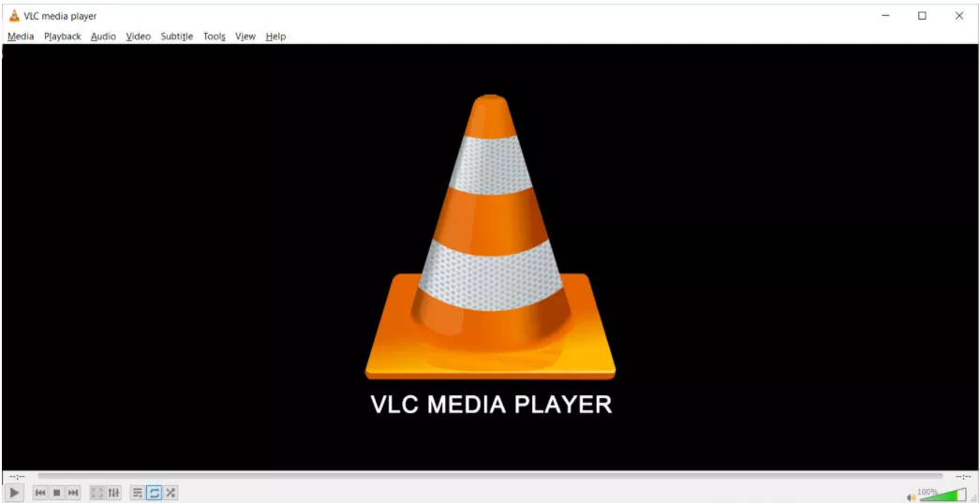
Task: Click the View menu
Action: [x=245, y=37]
